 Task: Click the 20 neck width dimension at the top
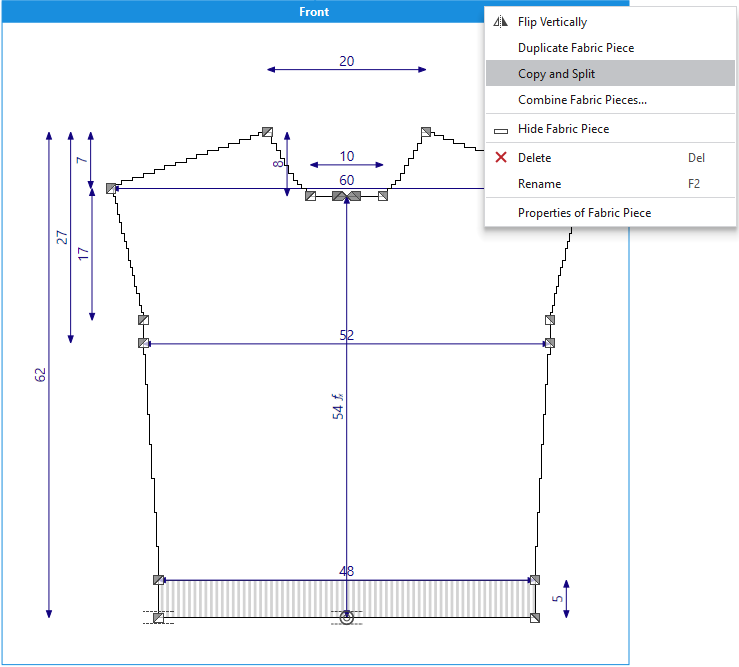(346, 61)
